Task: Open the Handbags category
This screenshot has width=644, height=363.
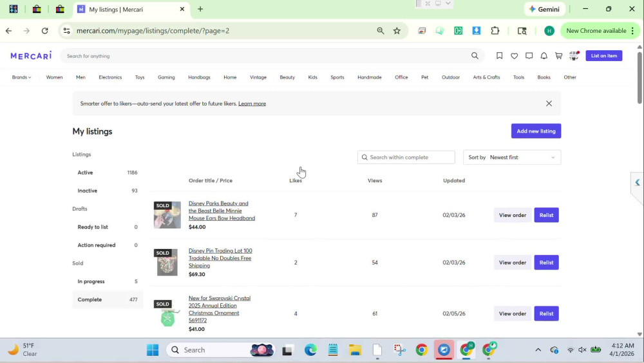Action: click(199, 77)
